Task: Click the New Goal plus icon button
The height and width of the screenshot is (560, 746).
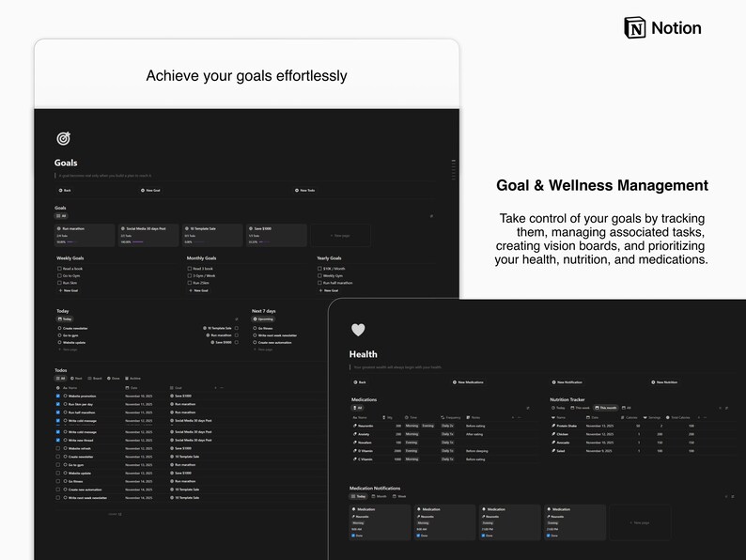Action: click(142, 191)
